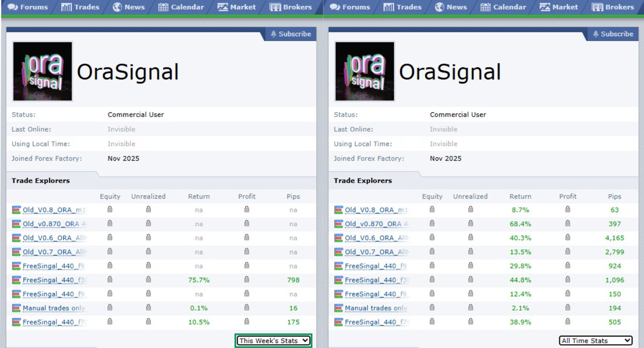The height and width of the screenshot is (348, 644).
Task: Click OraSignal avatar in All Time Stats panel
Action: [x=364, y=71]
